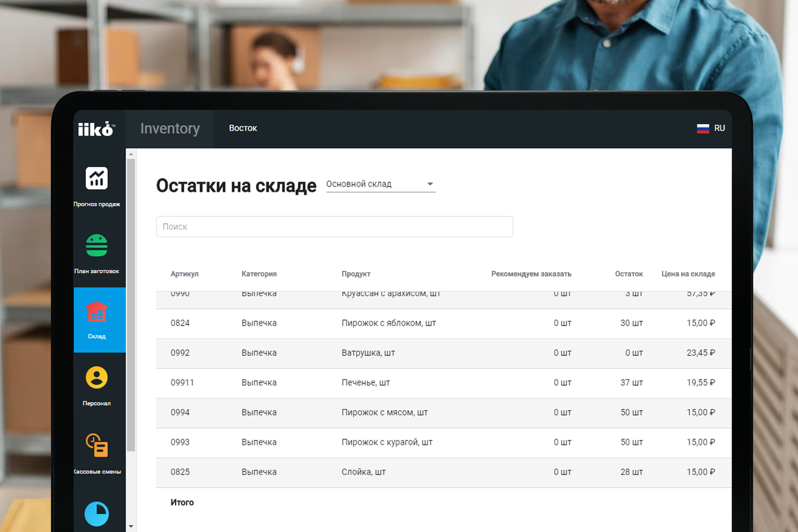Click the 28 шт stock value
The image size is (798, 532).
click(631, 472)
